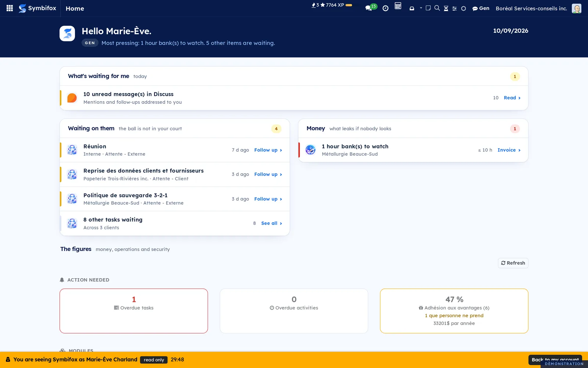Click the red Money count badge
This screenshot has width=588, height=368.
515,129
